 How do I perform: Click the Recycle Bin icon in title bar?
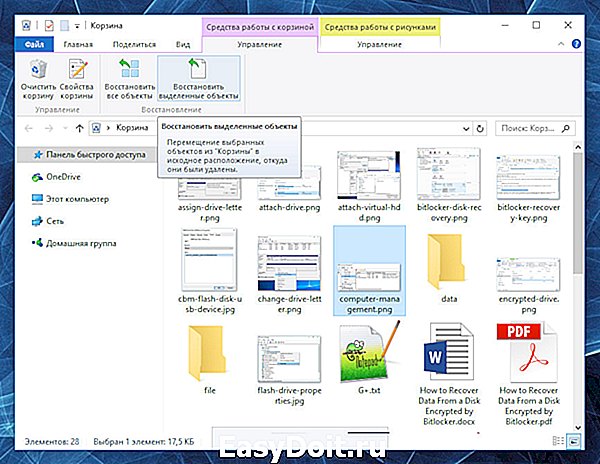point(26,26)
